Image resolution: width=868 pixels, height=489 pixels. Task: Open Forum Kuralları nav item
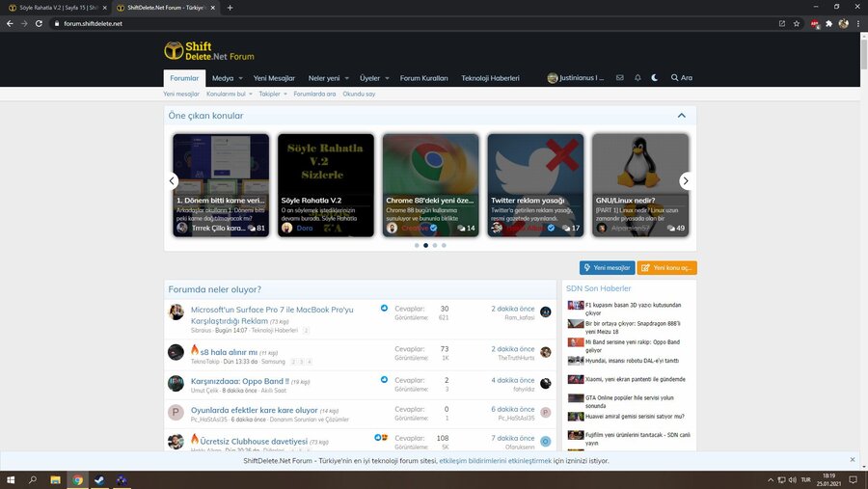pos(424,78)
